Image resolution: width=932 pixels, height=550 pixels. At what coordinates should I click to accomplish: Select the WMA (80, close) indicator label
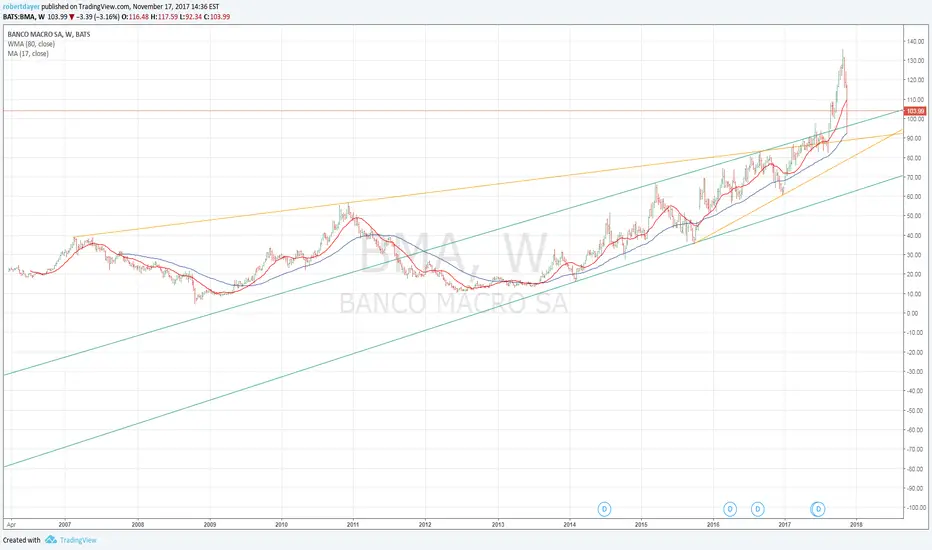point(31,44)
